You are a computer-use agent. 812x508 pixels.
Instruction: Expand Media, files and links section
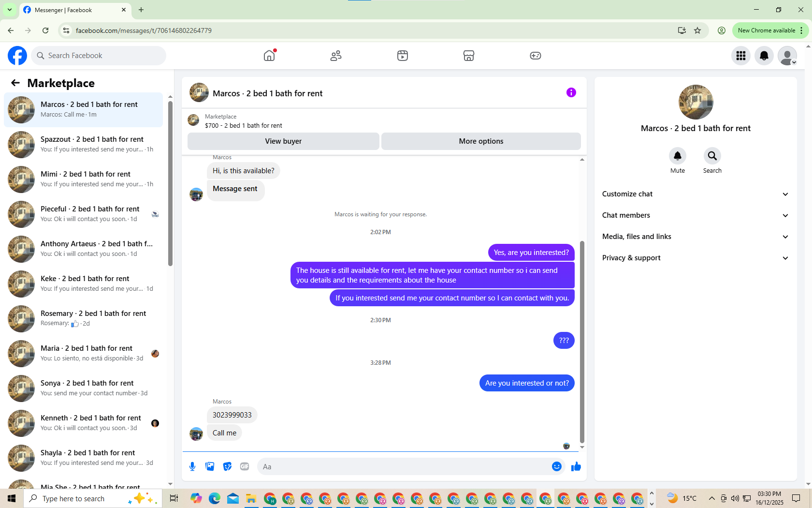[696, 237]
